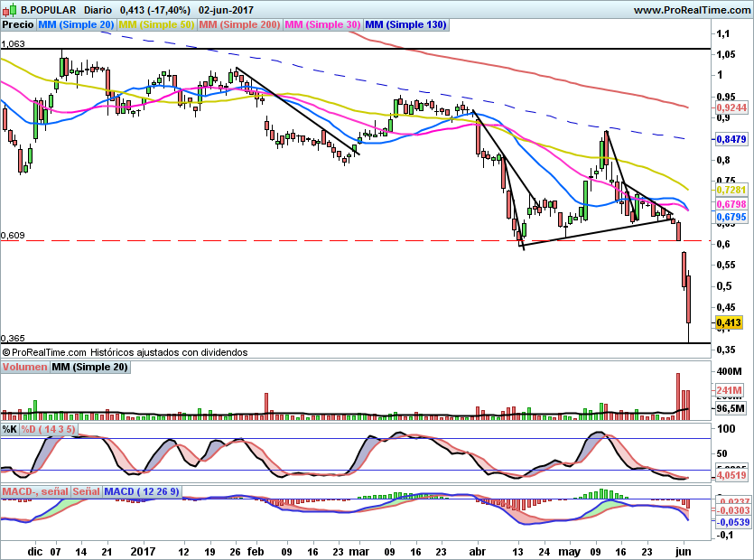Viewport: 754px width, 560px height.
Task: Click the candlestick chart icon beside B.POPULAR
Action: point(9,9)
